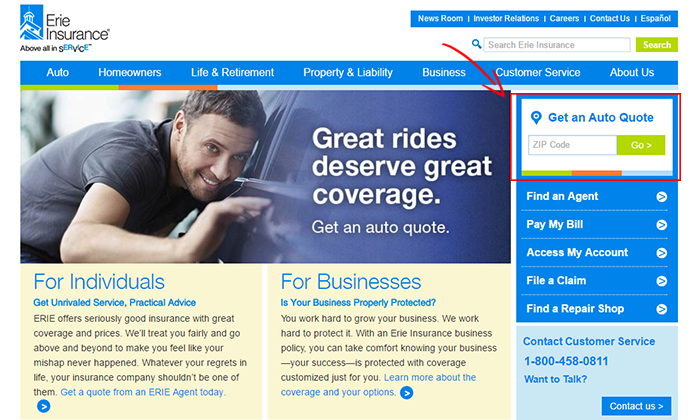Open the Contact Us top link
Image resolution: width=700 pixels, height=420 pixels.
610,18
